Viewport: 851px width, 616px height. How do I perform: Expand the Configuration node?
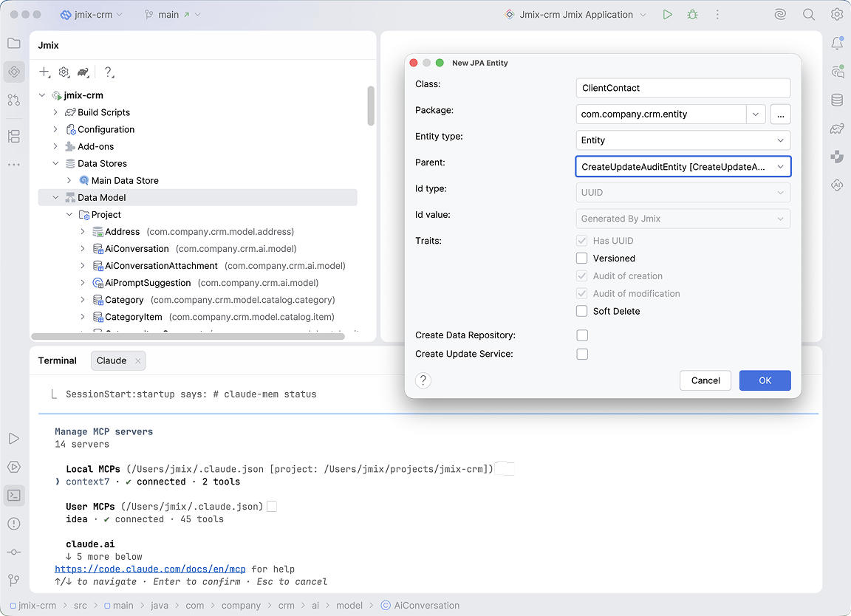coord(55,129)
